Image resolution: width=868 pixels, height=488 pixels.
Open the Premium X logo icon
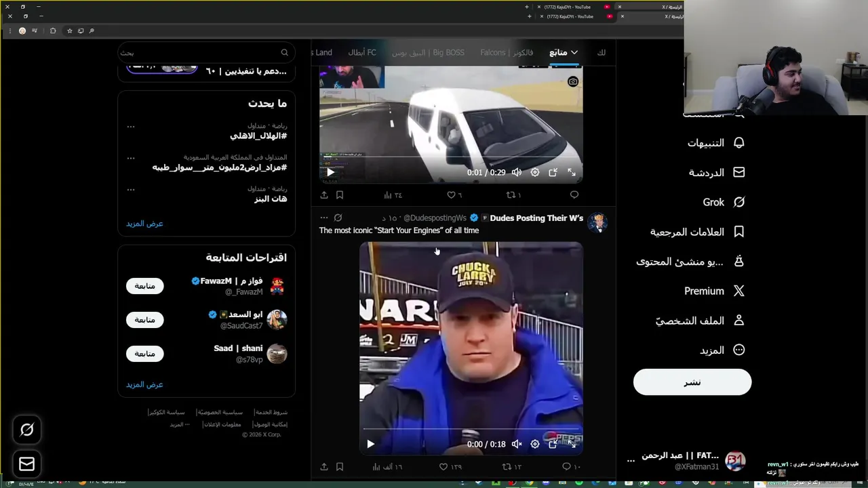pos(739,291)
